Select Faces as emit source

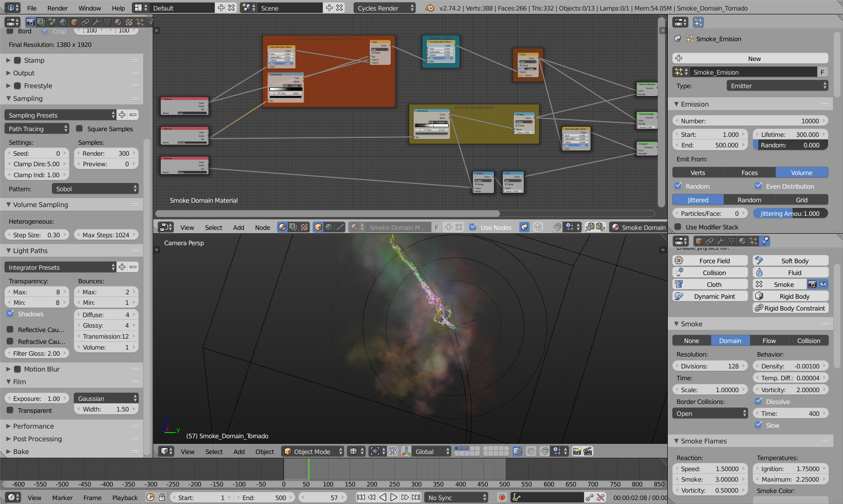pyautogui.click(x=749, y=172)
